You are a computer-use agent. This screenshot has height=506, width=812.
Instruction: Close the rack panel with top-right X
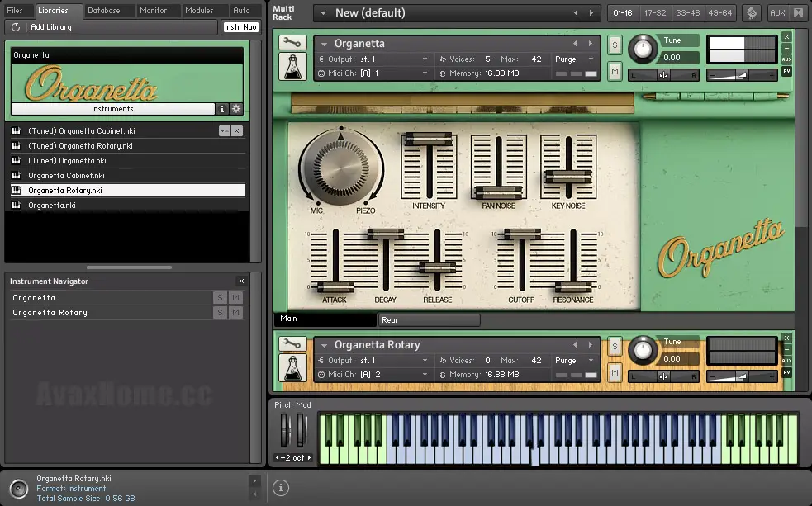tap(799, 13)
